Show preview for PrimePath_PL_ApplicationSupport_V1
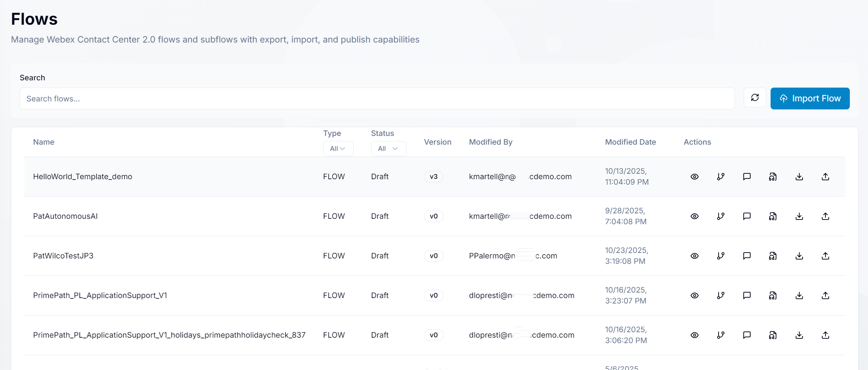Viewport: 868px width, 370px height. pos(695,295)
